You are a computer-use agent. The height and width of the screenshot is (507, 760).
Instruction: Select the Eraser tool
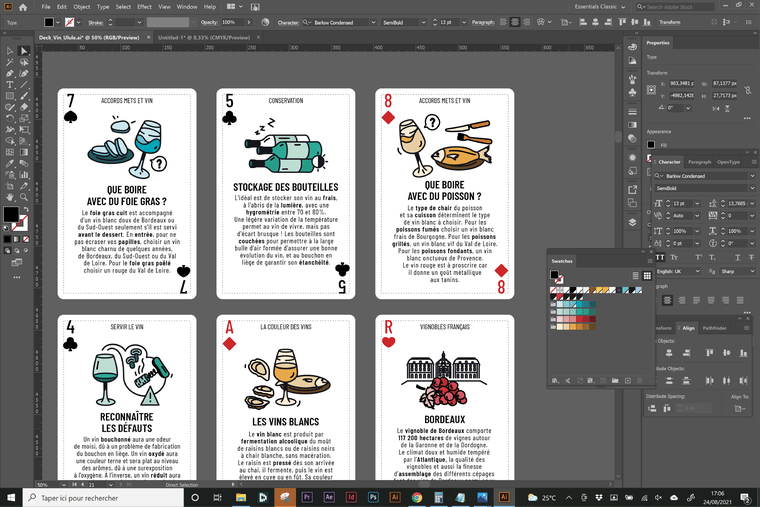point(24,107)
